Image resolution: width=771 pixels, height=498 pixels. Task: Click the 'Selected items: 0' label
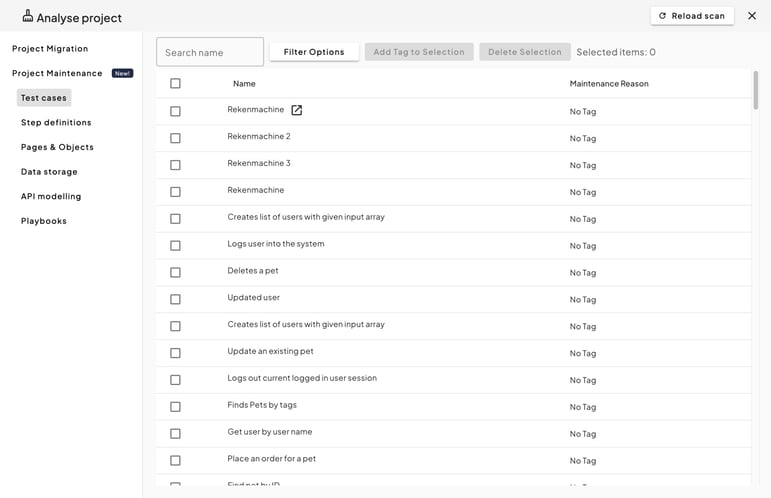616,52
